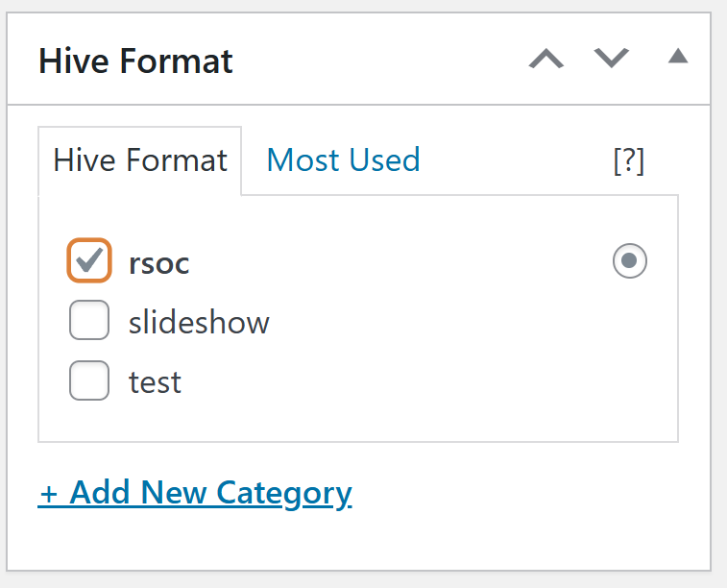Uncheck the rsoc checkbox
This screenshot has height=588, width=727.
click(89, 261)
